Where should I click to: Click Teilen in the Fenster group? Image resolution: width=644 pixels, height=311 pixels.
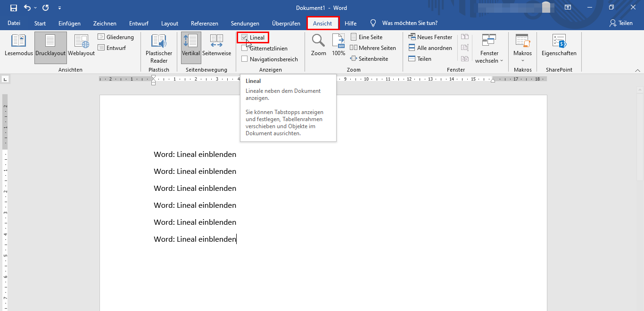pos(420,58)
